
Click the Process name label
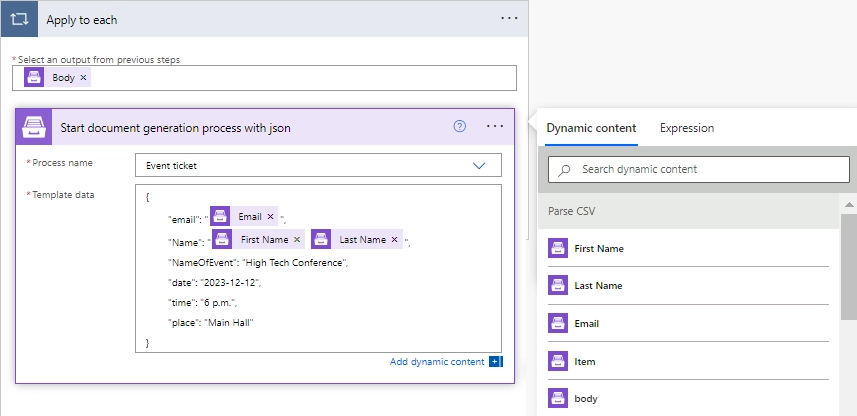[x=62, y=162]
